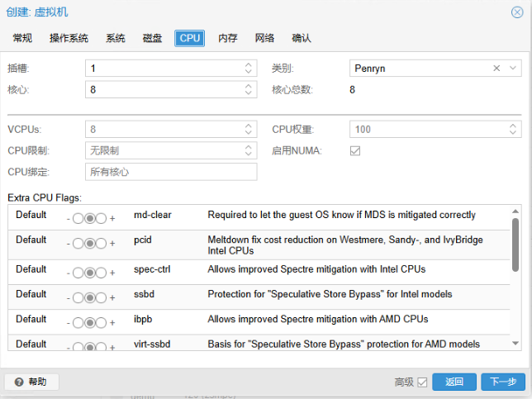Screen dimensions: 532x399
Task: Click scroll-down arrow of CPU flags list
Action: coord(515,344)
